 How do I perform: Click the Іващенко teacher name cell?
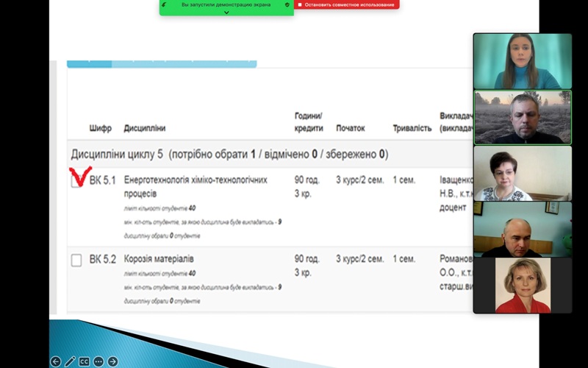[x=456, y=194]
